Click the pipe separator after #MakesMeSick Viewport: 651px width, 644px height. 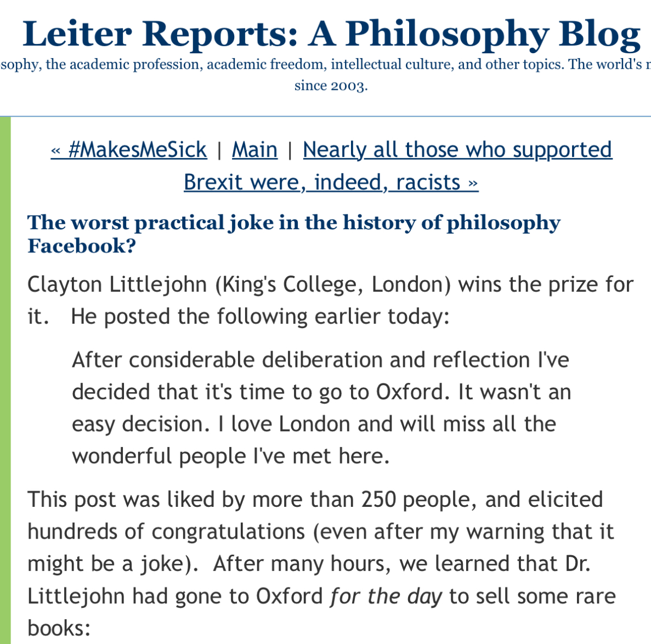pyautogui.click(x=219, y=150)
